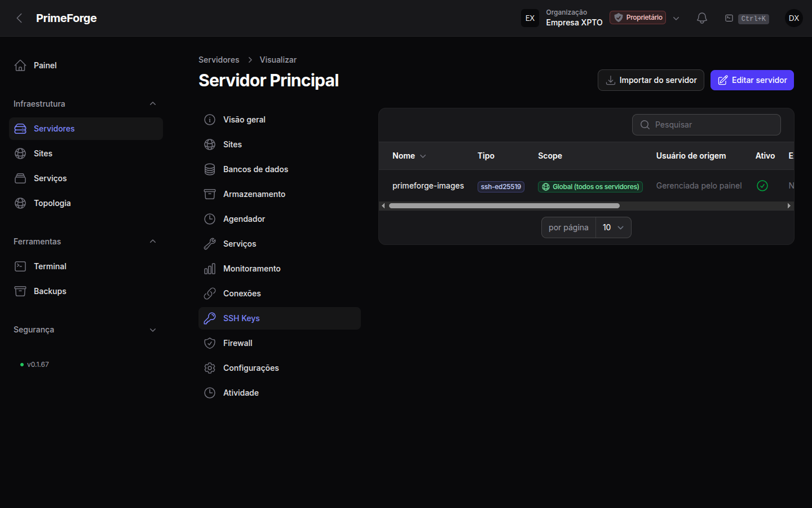Click the Global (todos os servidores) badge

pyautogui.click(x=590, y=187)
